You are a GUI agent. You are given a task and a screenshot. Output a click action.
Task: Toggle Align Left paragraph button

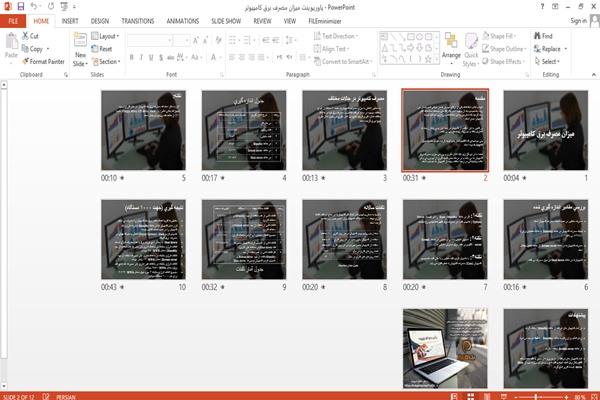pos(232,57)
